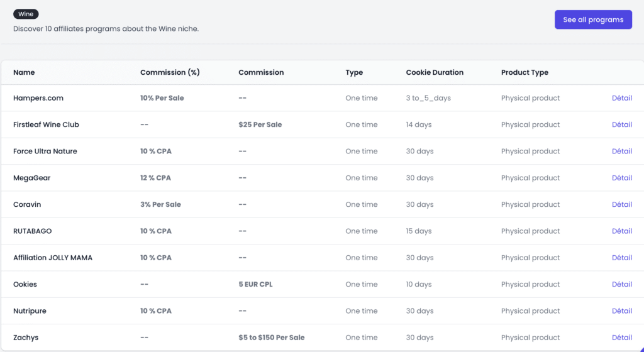644x352 pixels.
Task: Click the 3 to_5_days cookie duration
Action: pos(428,98)
